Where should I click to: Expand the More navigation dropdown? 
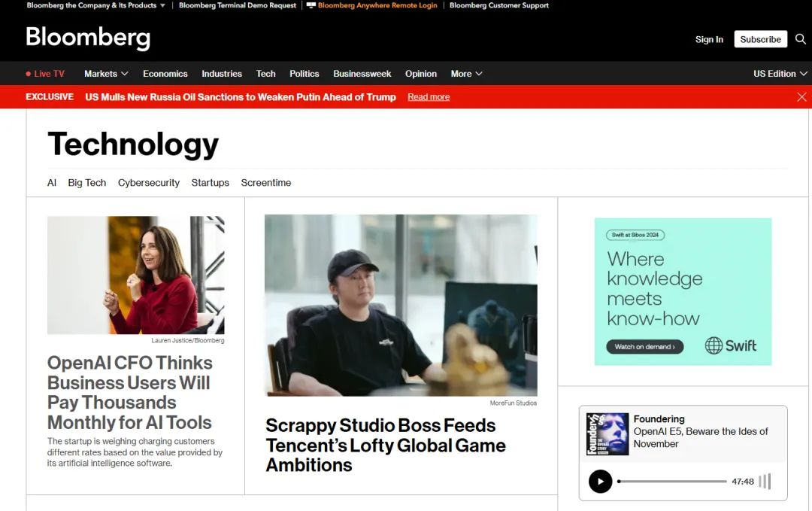click(x=466, y=74)
